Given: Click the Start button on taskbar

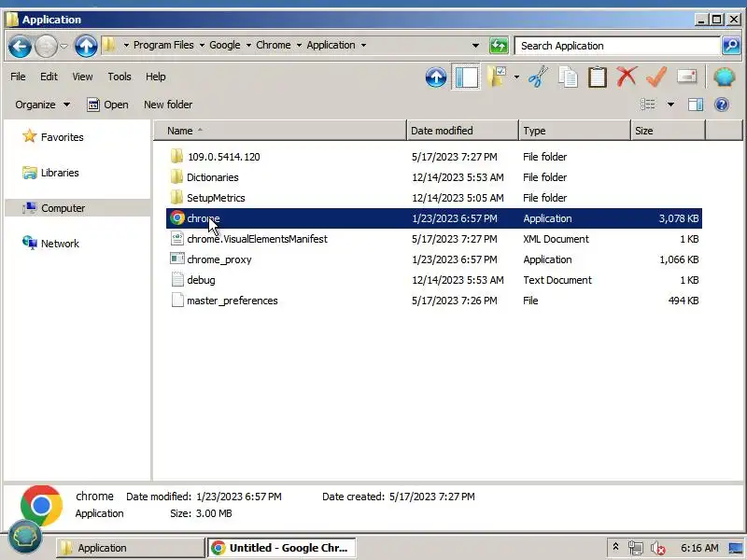Looking at the screenshot, I should (25, 538).
